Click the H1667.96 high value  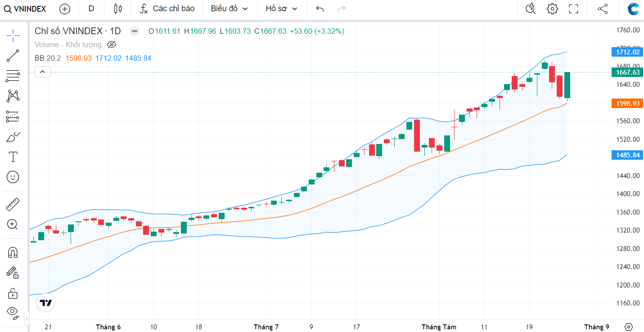[200, 31]
